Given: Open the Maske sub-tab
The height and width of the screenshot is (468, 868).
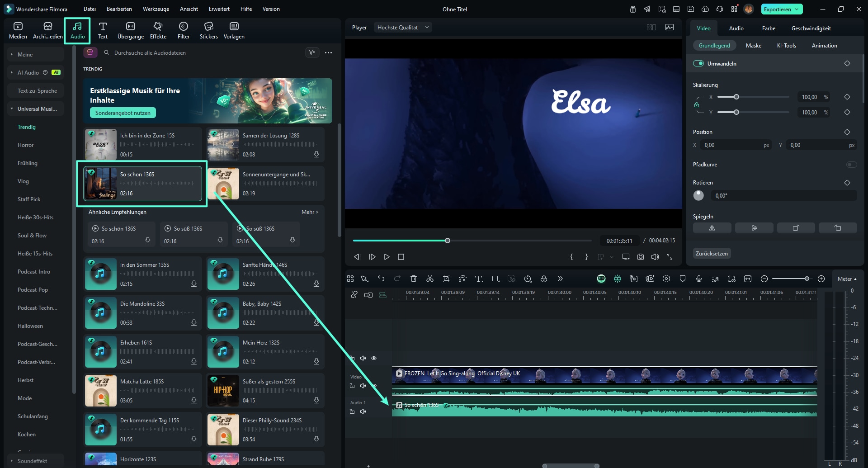Looking at the screenshot, I should tap(754, 46).
